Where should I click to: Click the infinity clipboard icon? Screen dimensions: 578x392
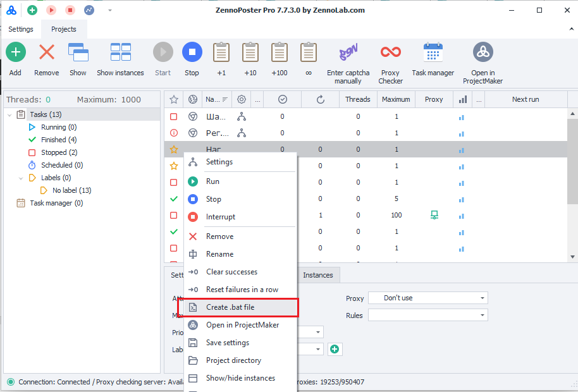pyautogui.click(x=309, y=52)
